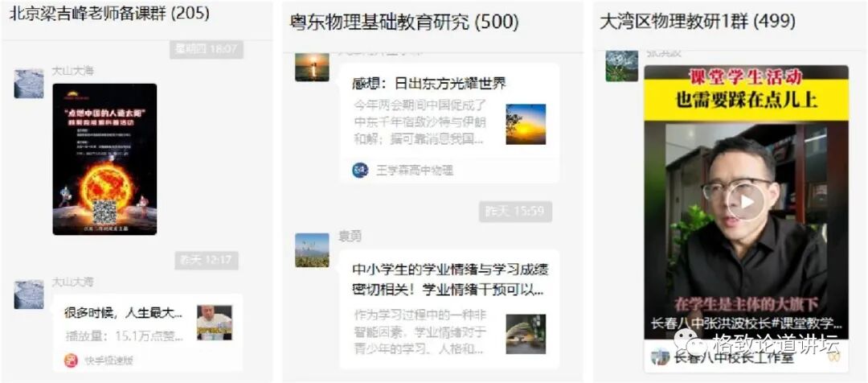Play the 课堂学生活动 video
This screenshot has height=383, width=868.
pyautogui.click(x=746, y=202)
